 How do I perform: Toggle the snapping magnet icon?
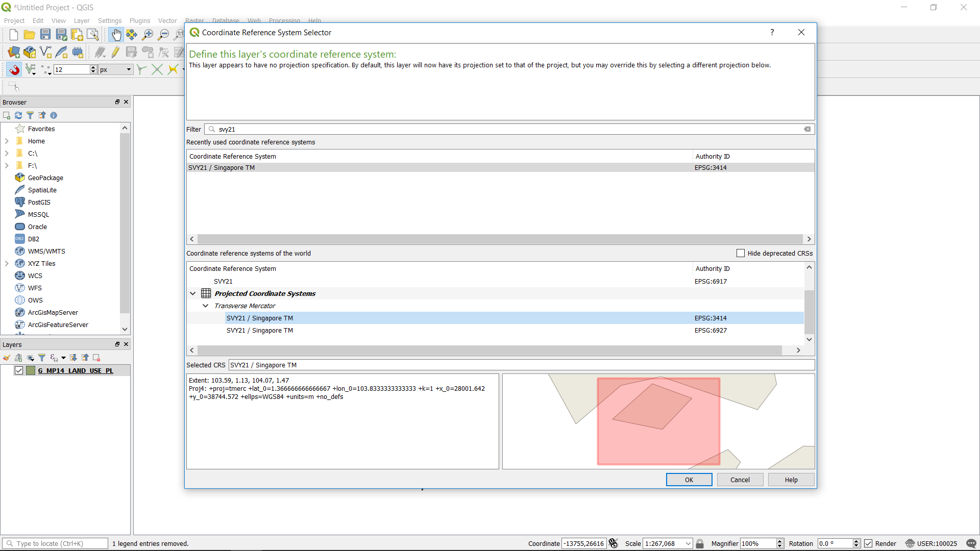tap(14, 69)
